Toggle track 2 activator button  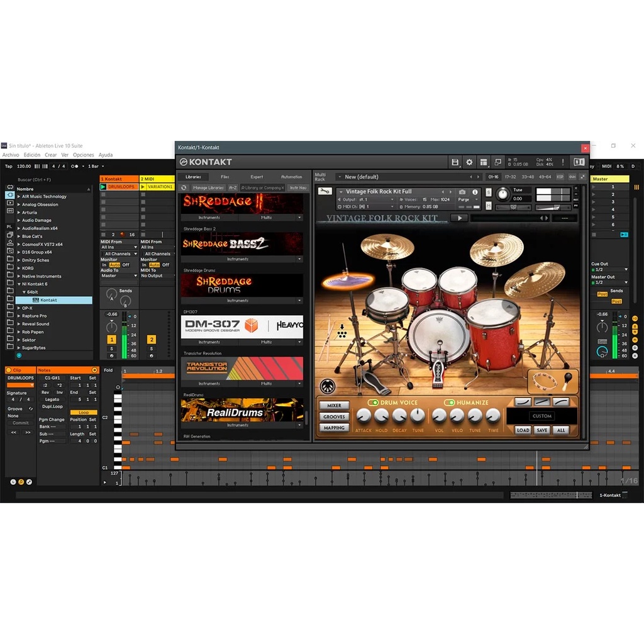point(152,339)
